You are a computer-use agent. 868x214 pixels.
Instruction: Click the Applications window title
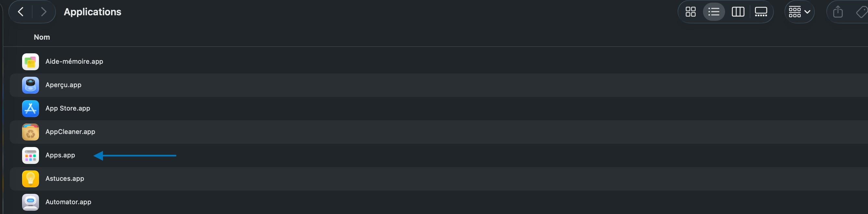pos(92,12)
